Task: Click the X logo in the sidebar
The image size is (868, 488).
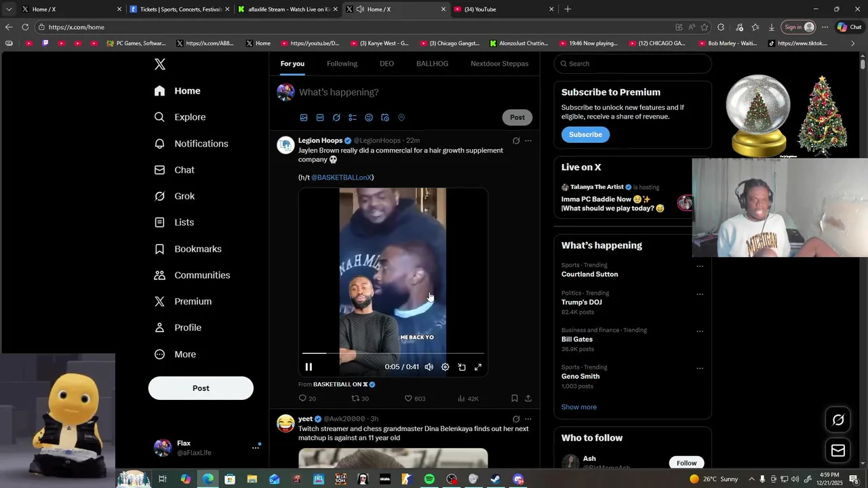Action: [x=160, y=64]
